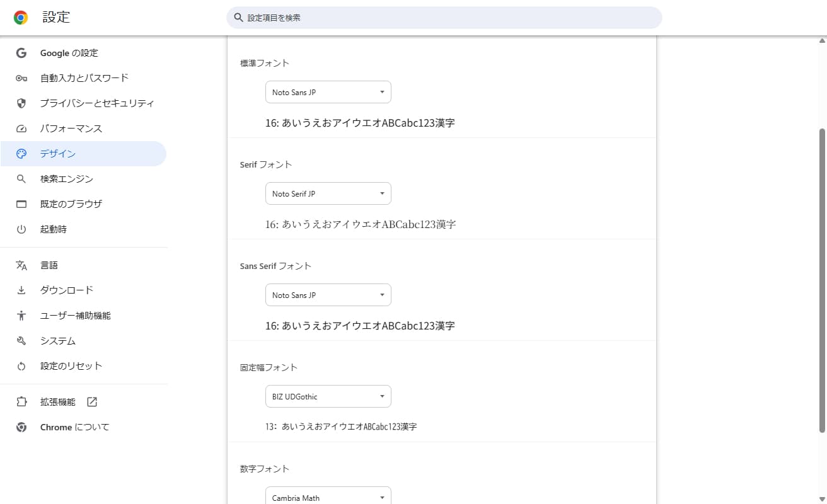827x504 pixels.
Task: Click the power icon for 起動時
Action: tap(21, 229)
